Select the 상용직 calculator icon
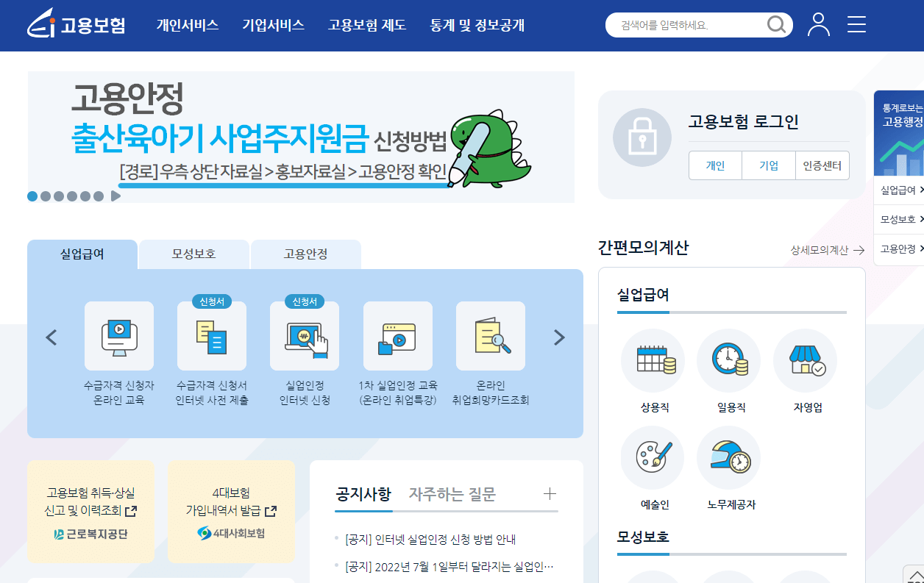This screenshot has width=924, height=583. click(652, 361)
